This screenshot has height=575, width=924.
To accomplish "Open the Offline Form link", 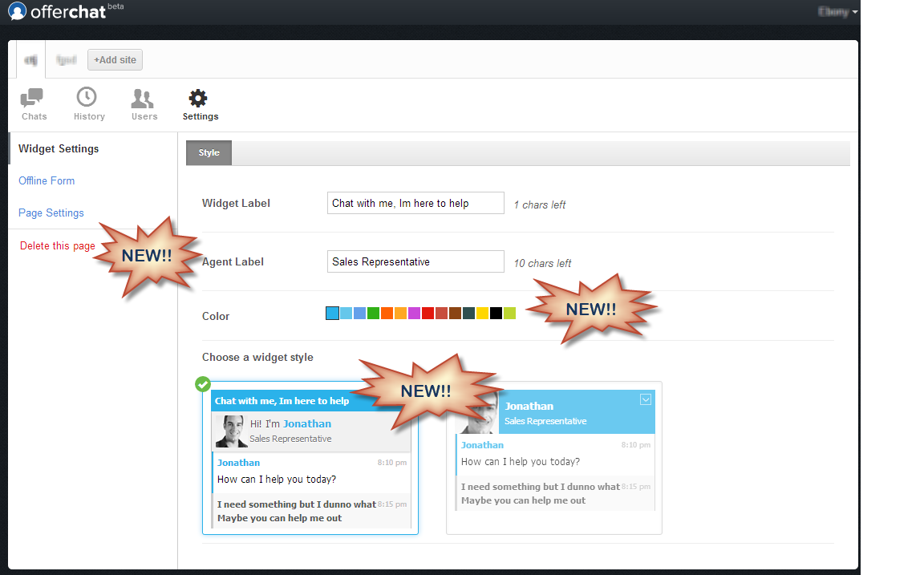I will (47, 180).
